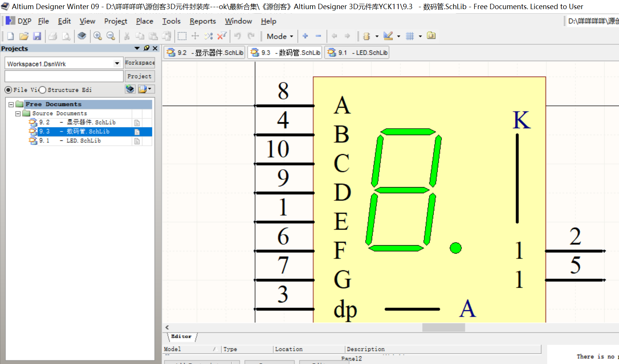Select 9.2 显示器件.SchLib in project tree
The width and height of the screenshot is (619, 364).
77,122
